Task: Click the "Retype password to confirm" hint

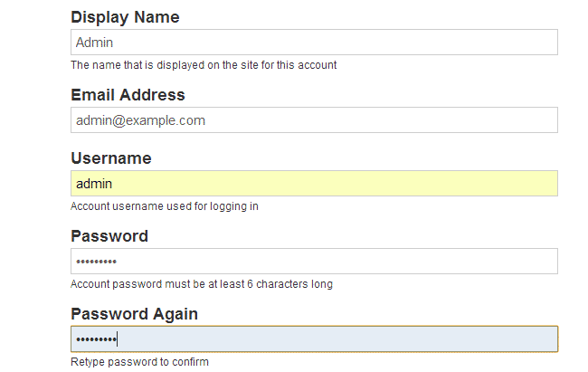Action: pyautogui.click(x=139, y=362)
